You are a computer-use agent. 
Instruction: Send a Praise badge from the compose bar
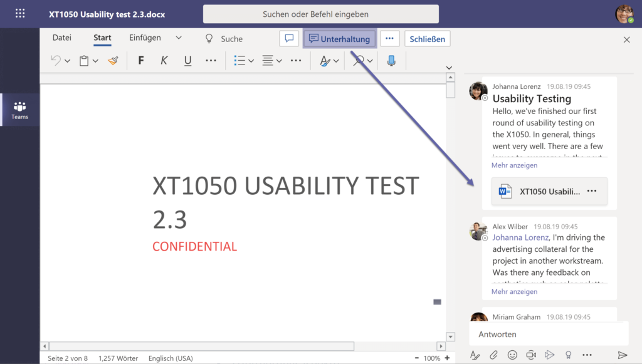tap(569, 355)
